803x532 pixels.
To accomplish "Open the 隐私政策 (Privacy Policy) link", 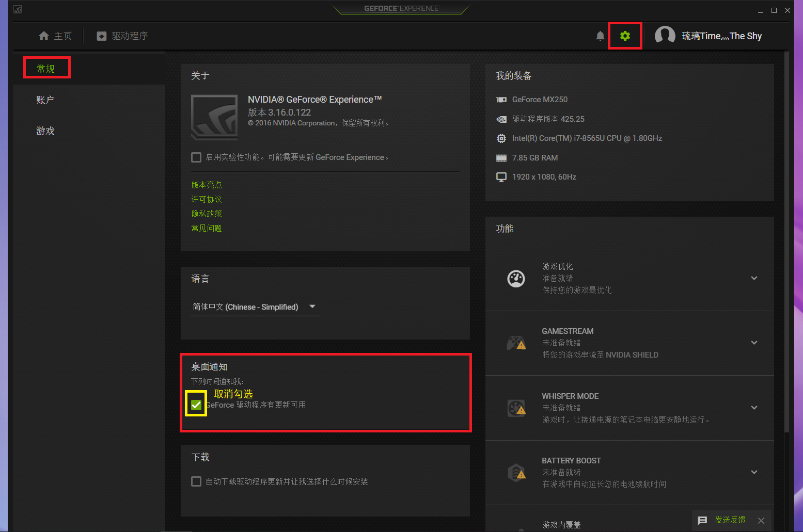I will click(x=207, y=214).
